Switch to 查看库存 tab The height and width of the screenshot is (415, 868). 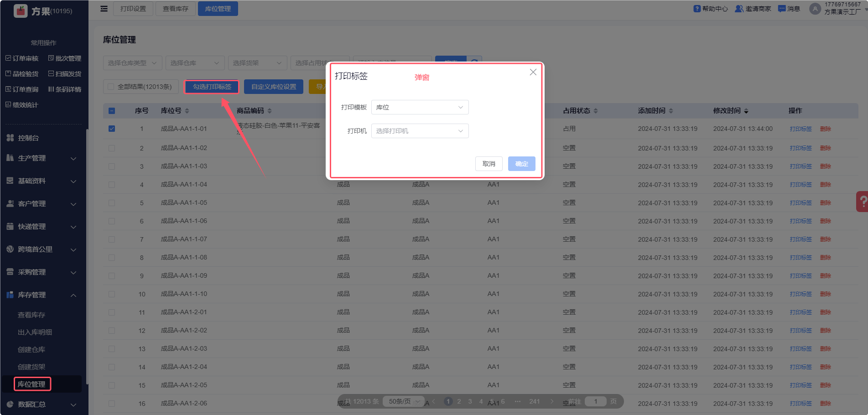point(176,9)
